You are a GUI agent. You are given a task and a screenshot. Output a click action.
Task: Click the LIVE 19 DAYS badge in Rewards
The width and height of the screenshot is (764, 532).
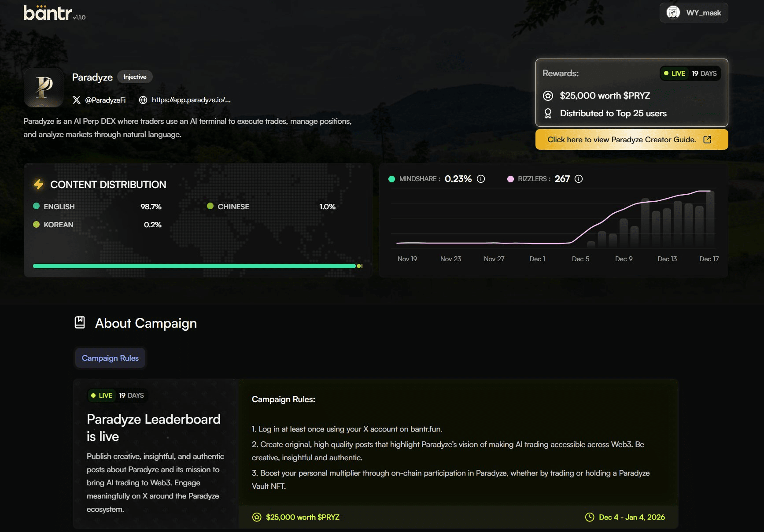[690, 73]
